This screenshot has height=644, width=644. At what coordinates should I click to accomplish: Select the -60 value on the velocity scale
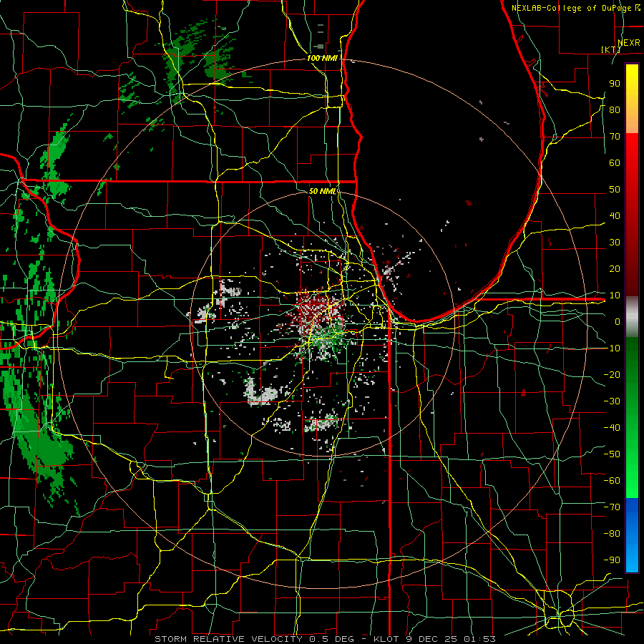(x=612, y=481)
